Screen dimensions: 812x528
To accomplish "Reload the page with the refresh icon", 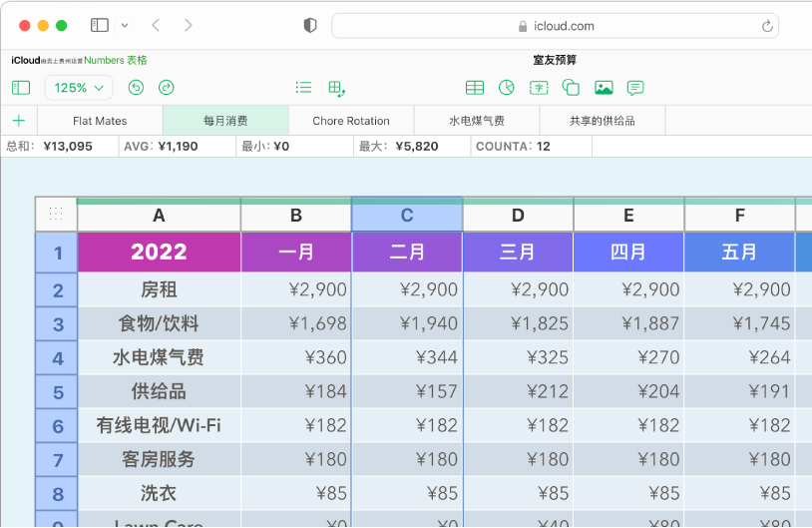I will pyautogui.click(x=767, y=26).
